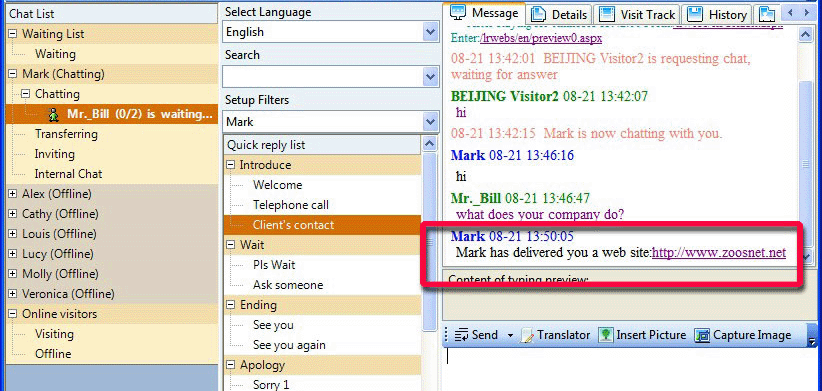Click the Translator pencil icon

pyautogui.click(x=527, y=335)
